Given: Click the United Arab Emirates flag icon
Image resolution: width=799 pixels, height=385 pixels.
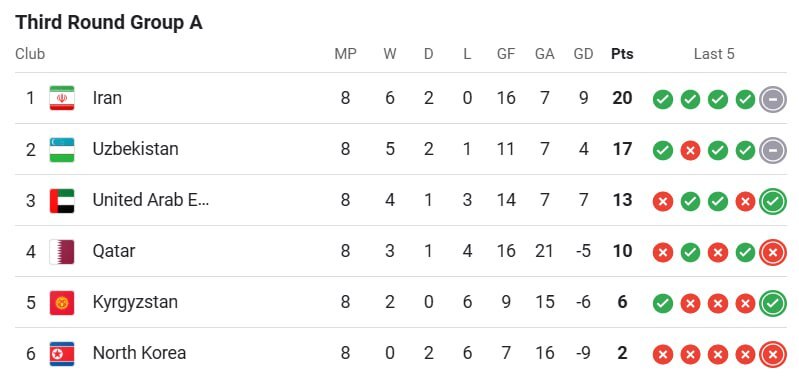Looking at the screenshot, I should (x=62, y=201).
